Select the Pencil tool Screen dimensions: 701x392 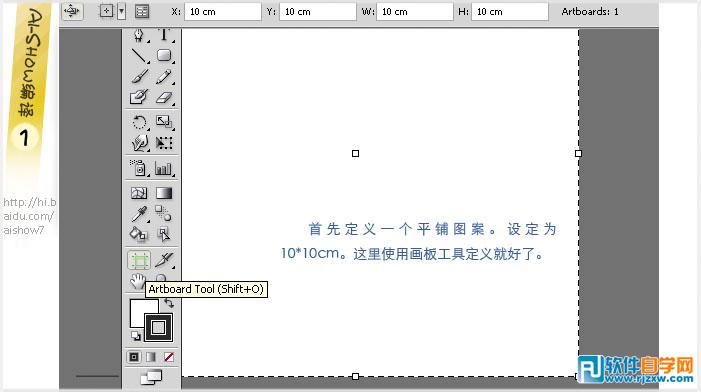coord(164,76)
